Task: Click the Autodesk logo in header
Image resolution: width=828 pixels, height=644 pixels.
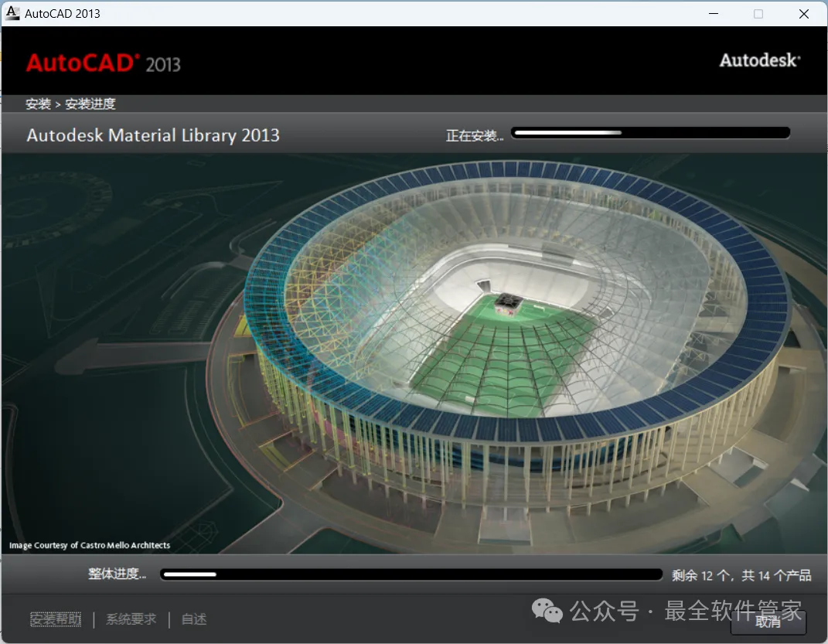Action: click(760, 60)
